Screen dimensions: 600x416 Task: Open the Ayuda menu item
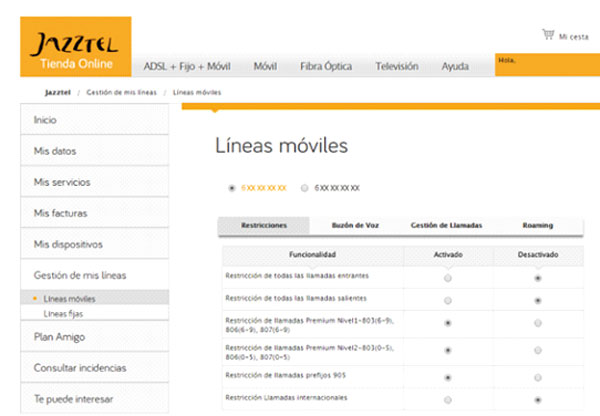tap(455, 67)
